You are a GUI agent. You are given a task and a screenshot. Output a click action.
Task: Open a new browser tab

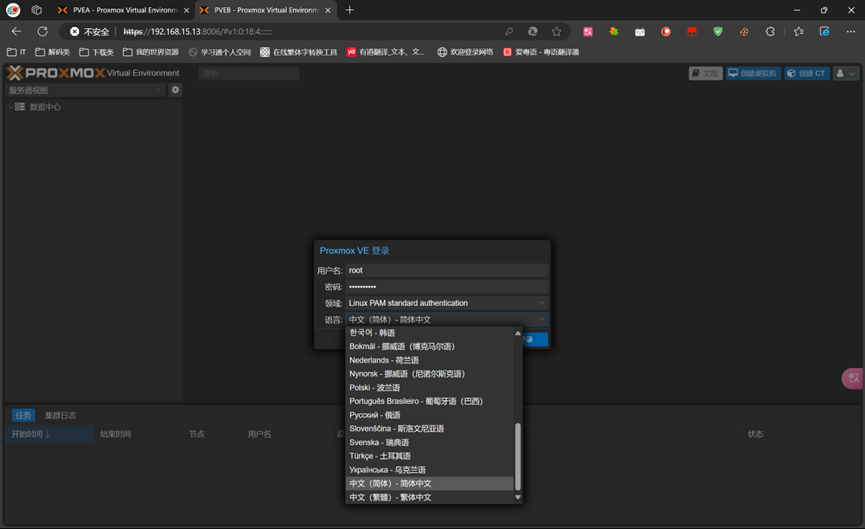(x=349, y=10)
